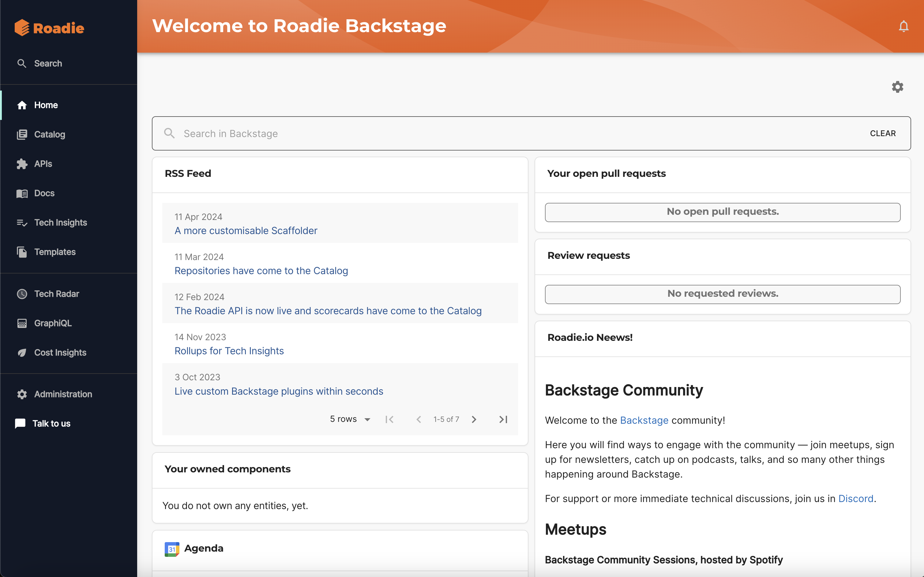Open 'A more customisable Scaffolder' post
924x577 pixels.
(246, 230)
